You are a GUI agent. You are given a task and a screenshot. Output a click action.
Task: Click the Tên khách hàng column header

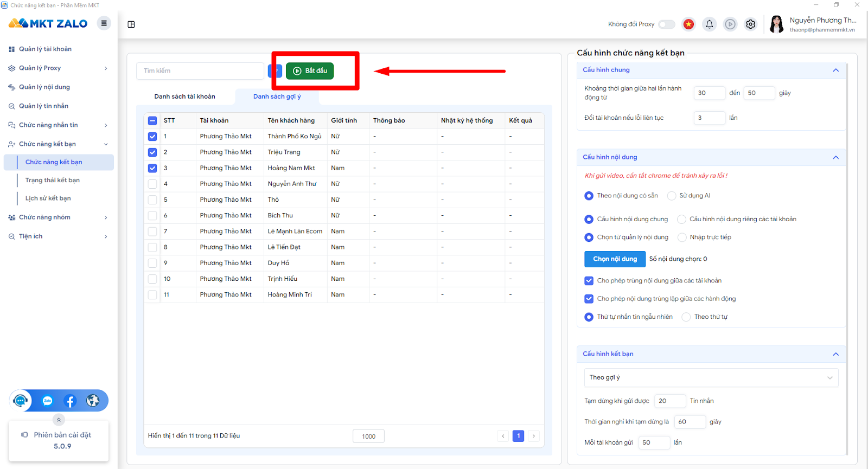pos(291,121)
